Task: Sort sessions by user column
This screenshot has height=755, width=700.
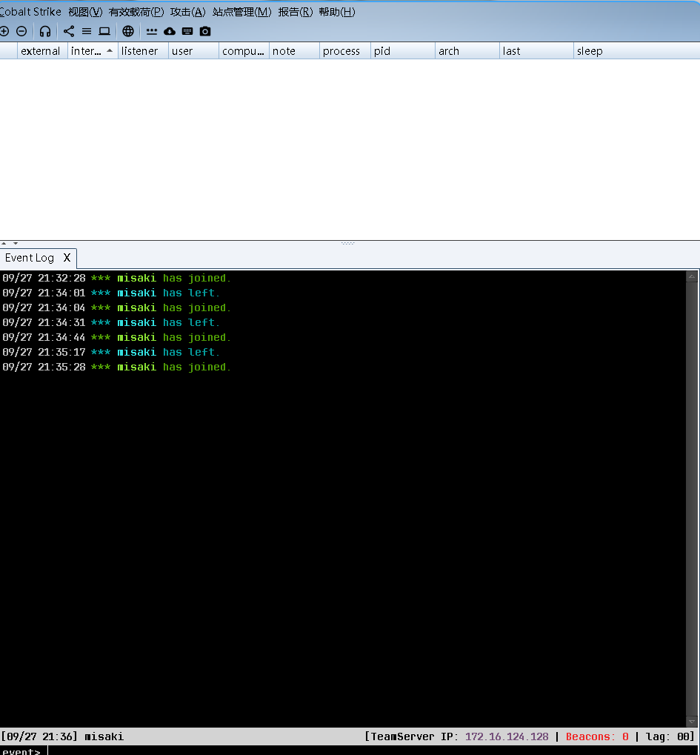Action: [194, 50]
